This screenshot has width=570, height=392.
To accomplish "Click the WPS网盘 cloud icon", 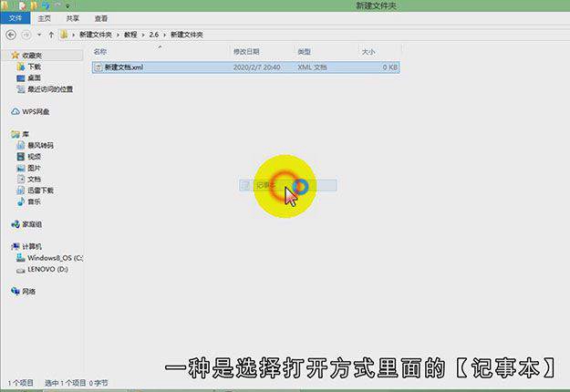I will 16,111.
